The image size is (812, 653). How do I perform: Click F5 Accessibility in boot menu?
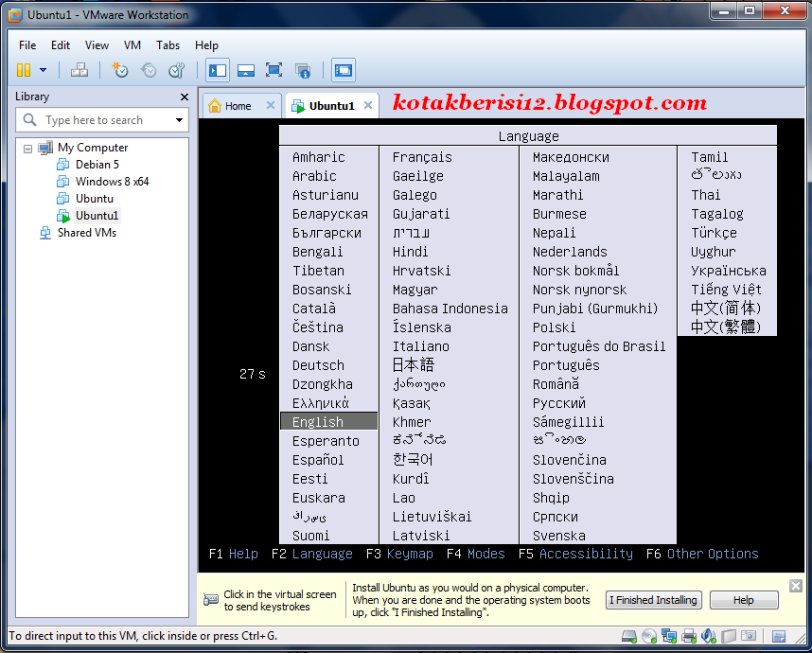coord(575,554)
